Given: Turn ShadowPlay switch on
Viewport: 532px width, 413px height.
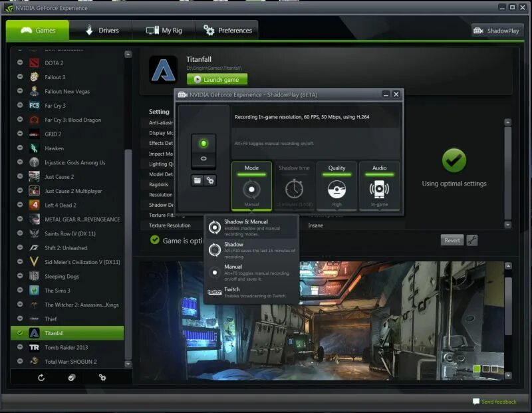Looking at the screenshot, I should click(x=203, y=143).
